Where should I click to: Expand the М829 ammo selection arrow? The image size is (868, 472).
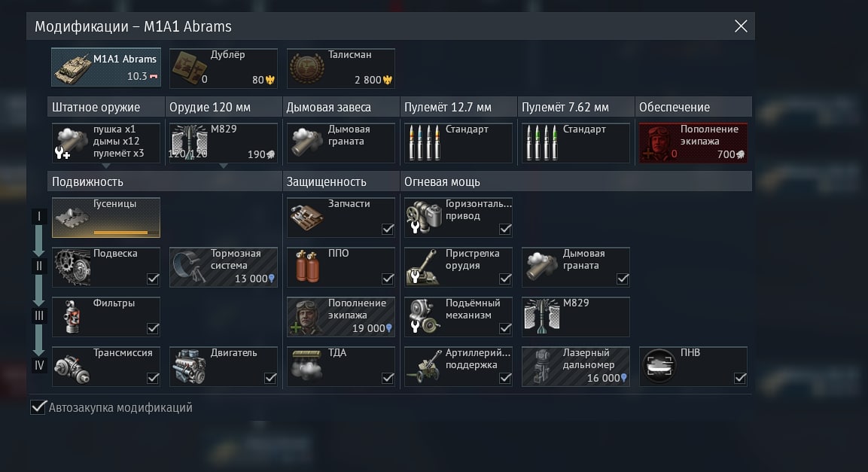pyautogui.click(x=224, y=166)
